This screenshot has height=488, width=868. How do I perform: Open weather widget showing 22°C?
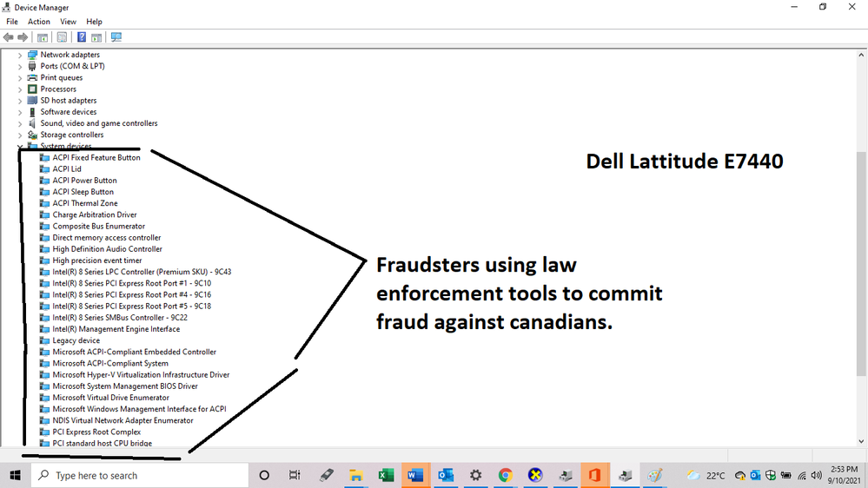(x=706, y=475)
